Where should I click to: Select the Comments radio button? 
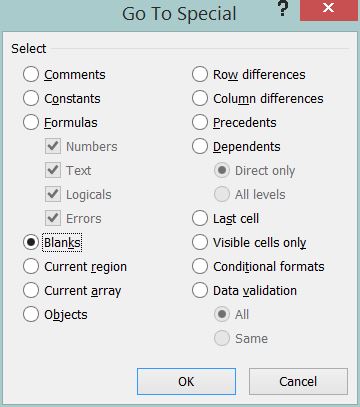coord(31,74)
